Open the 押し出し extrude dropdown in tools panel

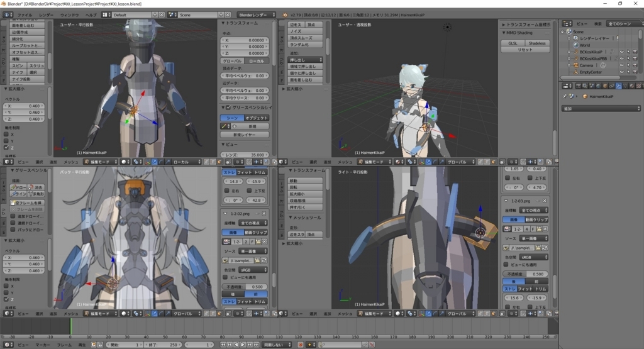305,60
